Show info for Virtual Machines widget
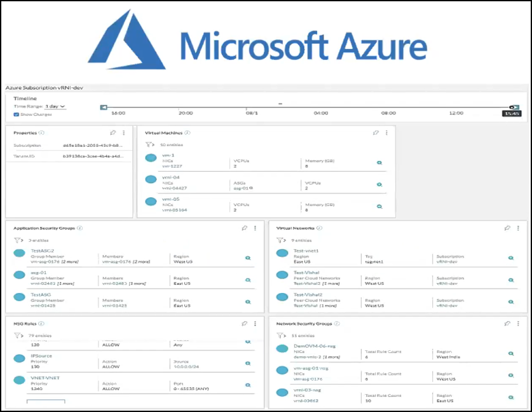 [x=188, y=133]
